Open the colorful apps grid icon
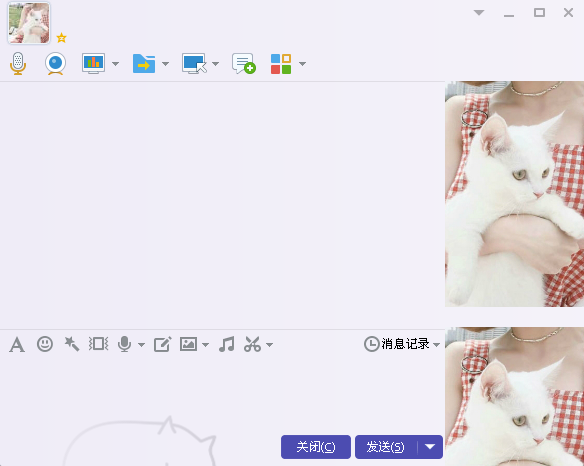This screenshot has height=466, width=584. click(281, 64)
